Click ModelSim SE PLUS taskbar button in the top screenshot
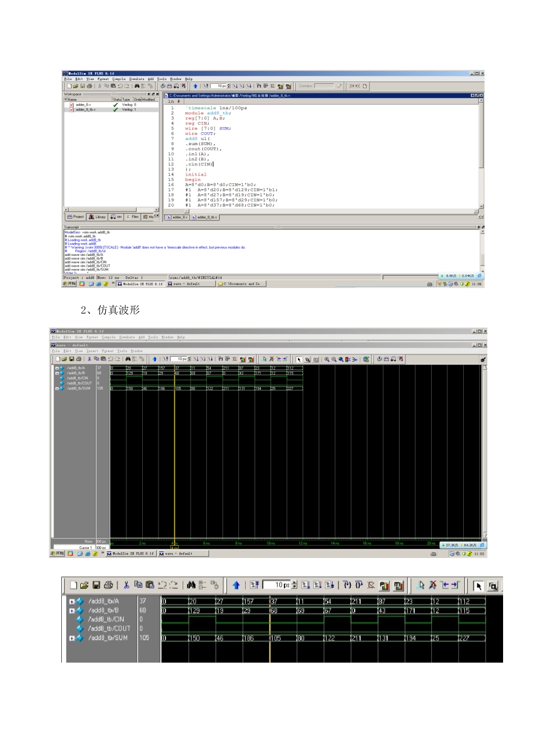Image resolution: width=534 pixels, height=756 pixels. point(140,284)
